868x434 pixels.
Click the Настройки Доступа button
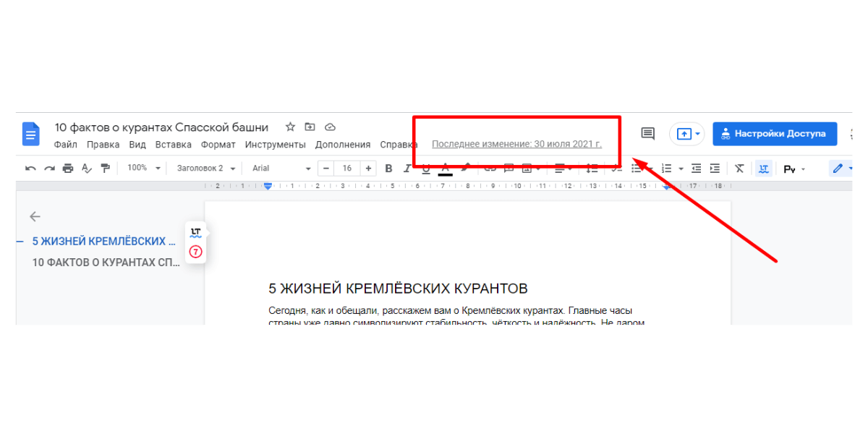pos(774,134)
